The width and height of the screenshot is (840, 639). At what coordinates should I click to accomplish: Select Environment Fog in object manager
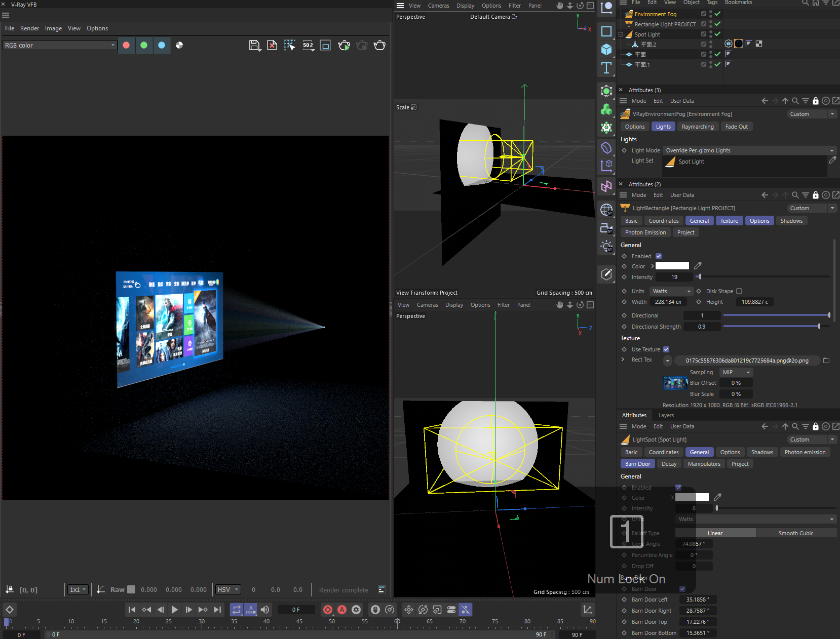[x=655, y=14]
